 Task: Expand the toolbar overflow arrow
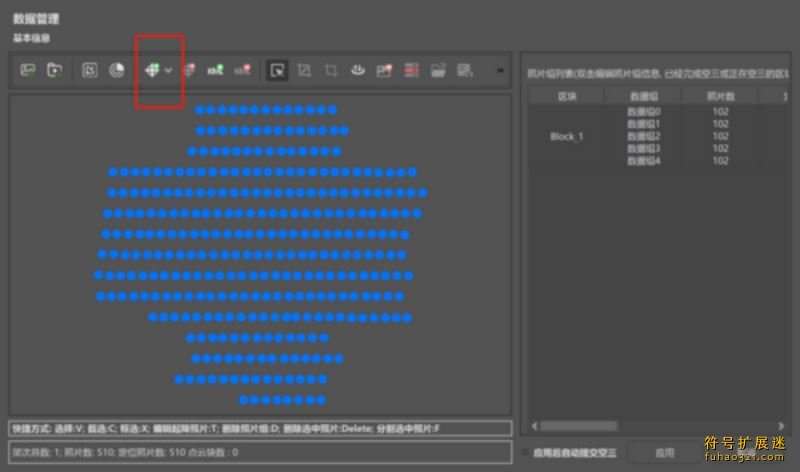[500, 70]
